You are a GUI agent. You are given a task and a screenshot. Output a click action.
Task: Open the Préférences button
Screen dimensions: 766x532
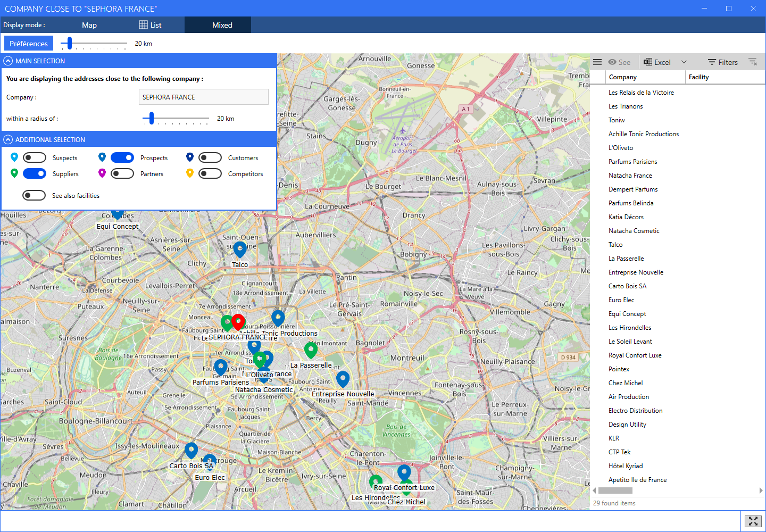coord(29,44)
